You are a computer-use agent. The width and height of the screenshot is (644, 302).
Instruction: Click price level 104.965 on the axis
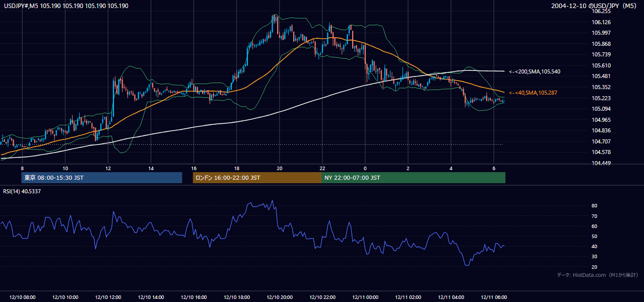[602, 120]
